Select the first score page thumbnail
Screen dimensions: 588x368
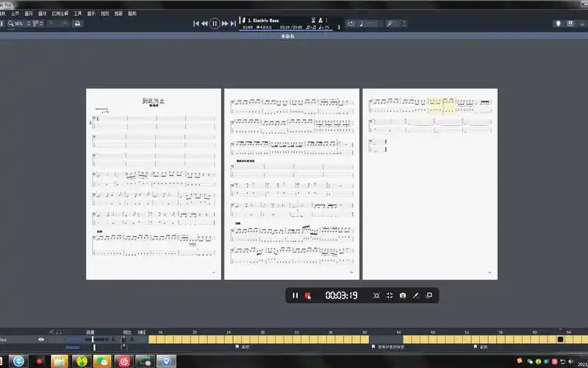pos(154,184)
